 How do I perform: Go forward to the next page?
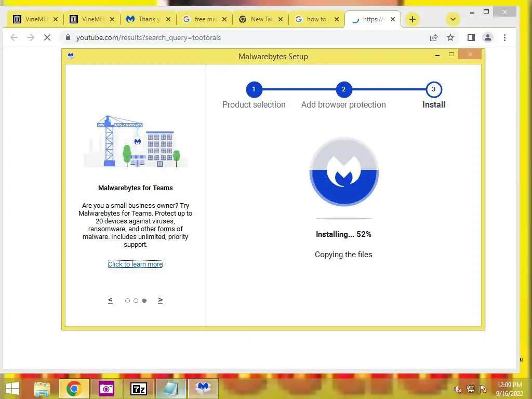(31, 37)
